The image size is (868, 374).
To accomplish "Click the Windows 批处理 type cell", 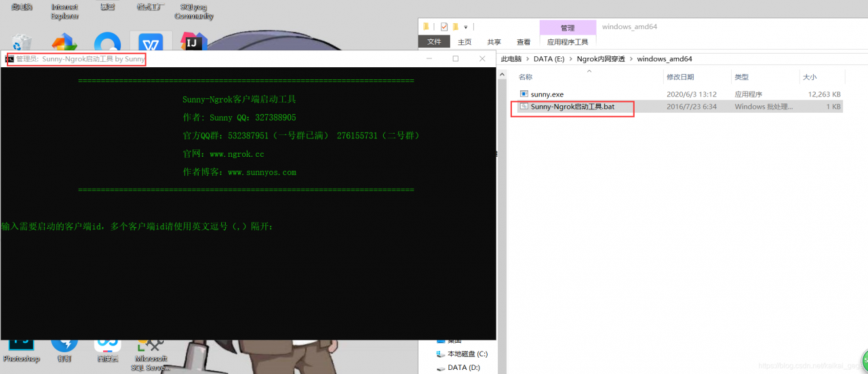I will tap(764, 107).
